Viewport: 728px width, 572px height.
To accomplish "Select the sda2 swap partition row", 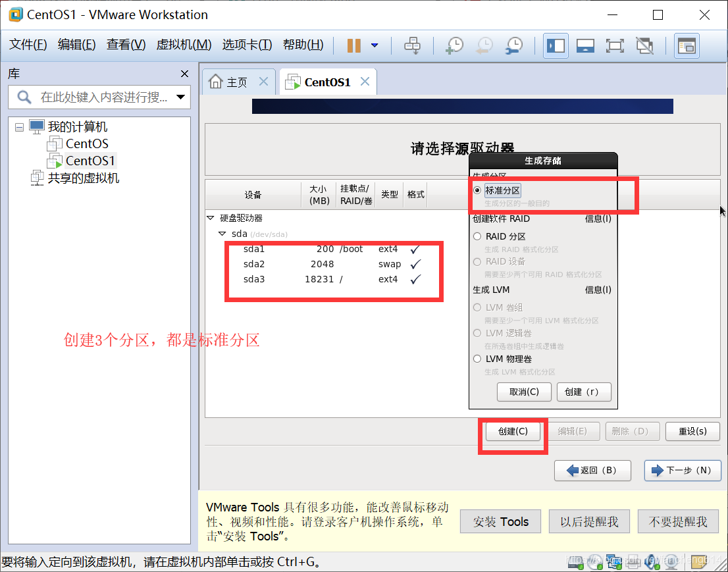I will coord(333,264).
